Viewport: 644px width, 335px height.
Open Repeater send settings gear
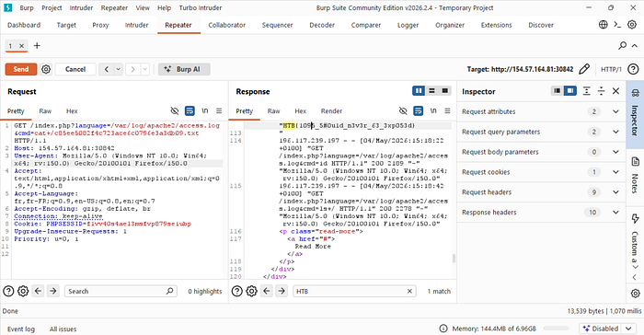(x=46, y=69)
